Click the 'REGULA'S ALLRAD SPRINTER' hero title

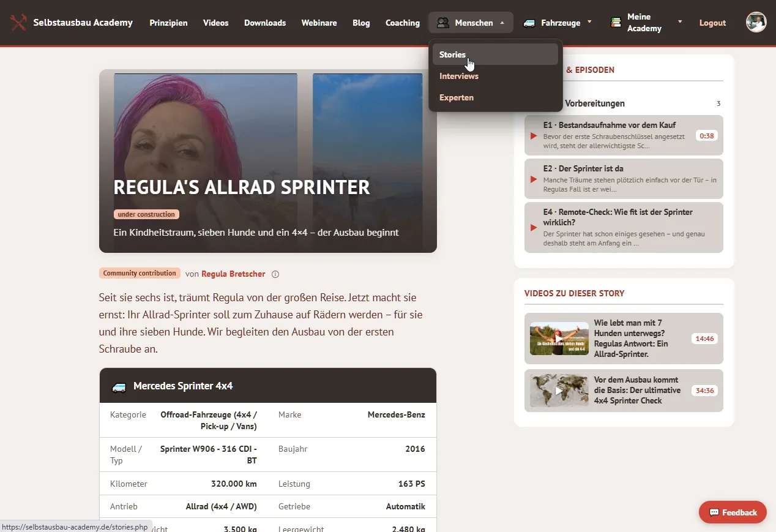click(242, 187)
